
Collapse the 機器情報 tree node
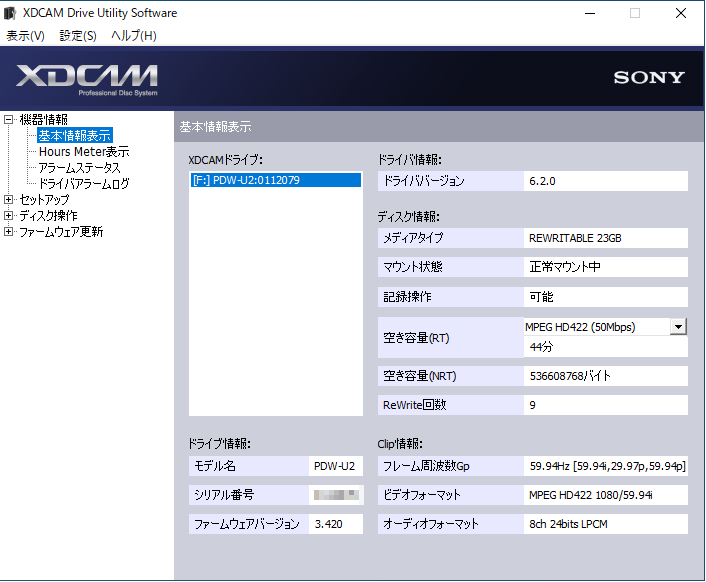[x=9, y=120]
